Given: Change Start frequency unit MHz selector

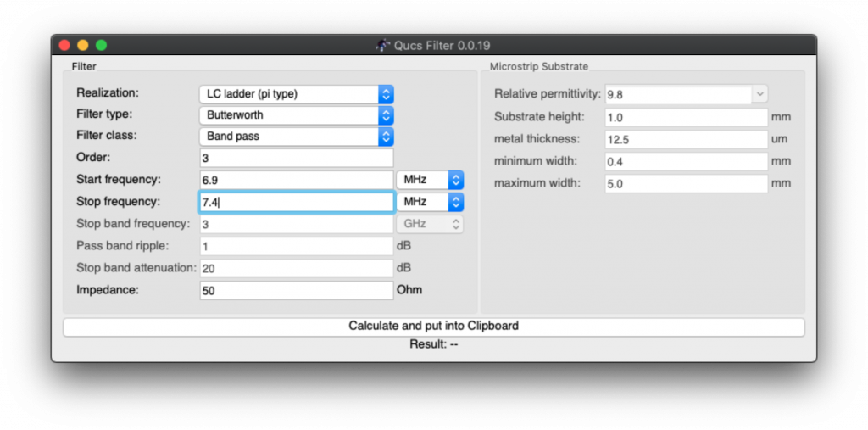Looking at the screenshot, I should point(430,180).
